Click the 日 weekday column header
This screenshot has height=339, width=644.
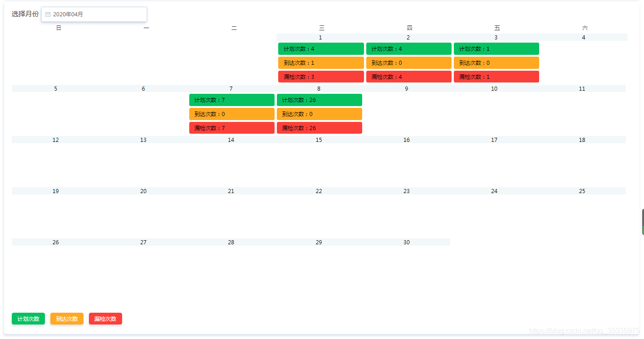point(59,28)
